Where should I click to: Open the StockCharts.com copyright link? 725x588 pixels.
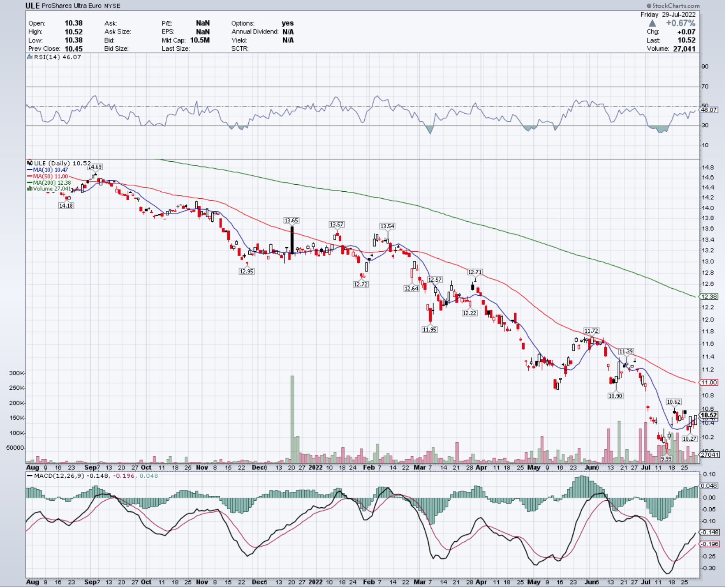[x=673, y=6]
